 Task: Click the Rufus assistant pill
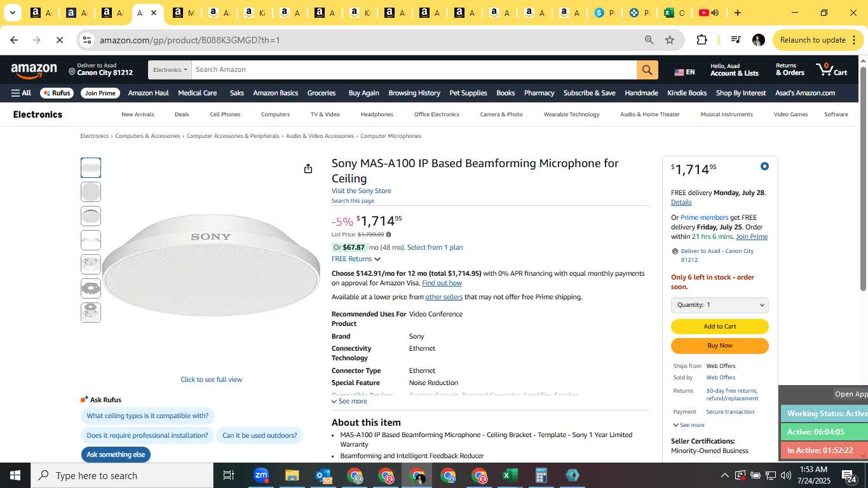click(x=57, y=93)
